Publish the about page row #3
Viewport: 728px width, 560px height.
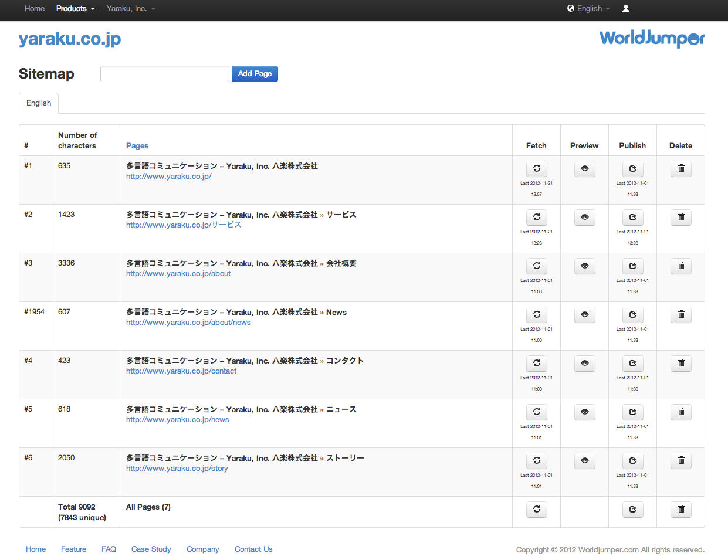(x=632, y=266)
